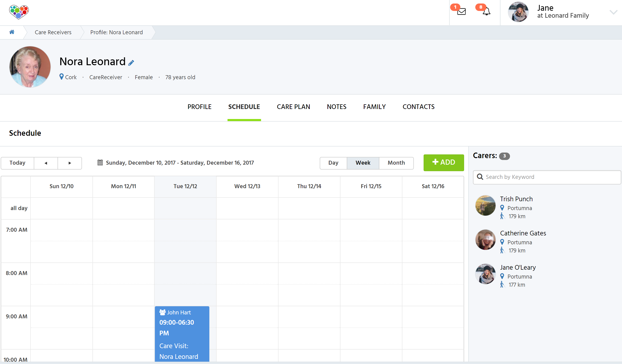This screenshot has height=364, width=622.
Task: Expand the Jane user account dropdown
Action: pos(613,12)
